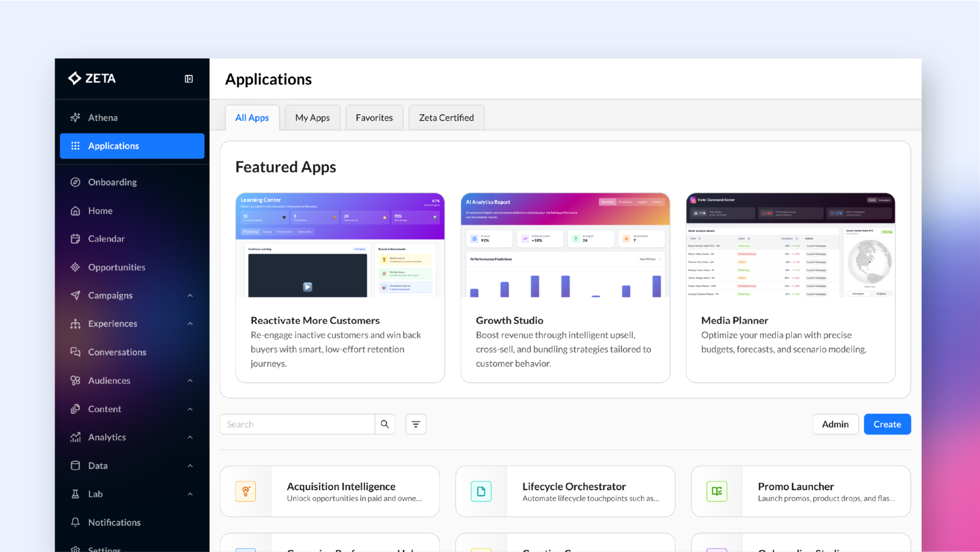Click the Promo Launcher app icon
Image resolution: width=980 pixels, height=552 pixels.
click(x=717, y=491)
